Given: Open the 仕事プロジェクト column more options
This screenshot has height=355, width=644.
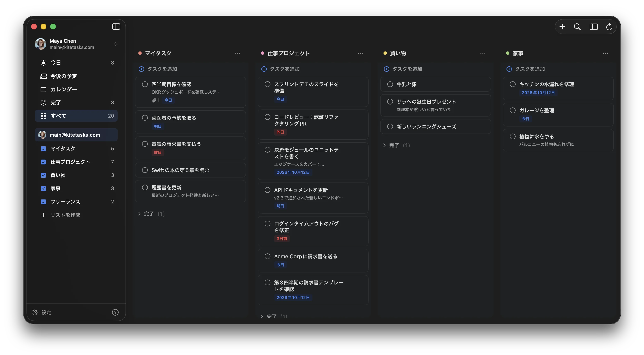Looking at the screenshot, I should 360,53.
